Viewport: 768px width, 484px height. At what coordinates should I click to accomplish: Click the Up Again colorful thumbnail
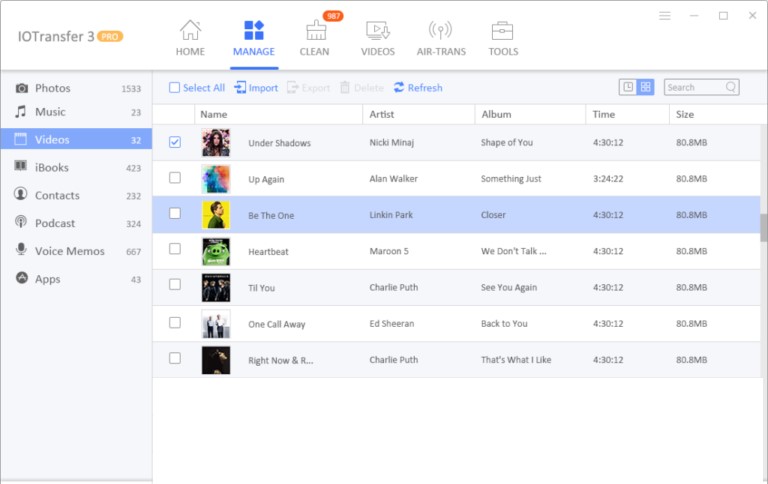tap(216, 179)
